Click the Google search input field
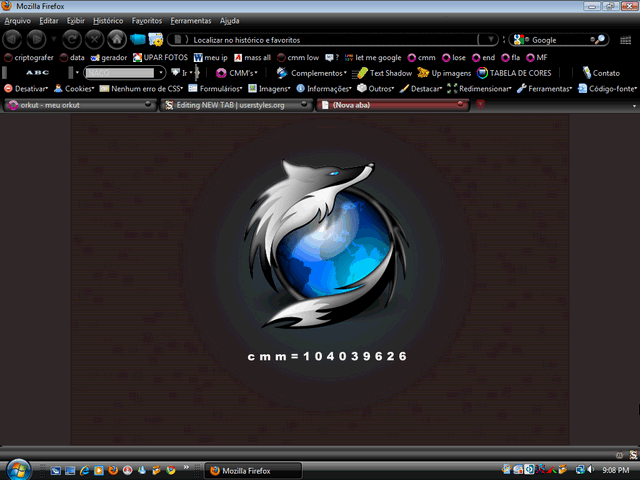The height and width of the screenshot is (480, 640). [560, 40]
